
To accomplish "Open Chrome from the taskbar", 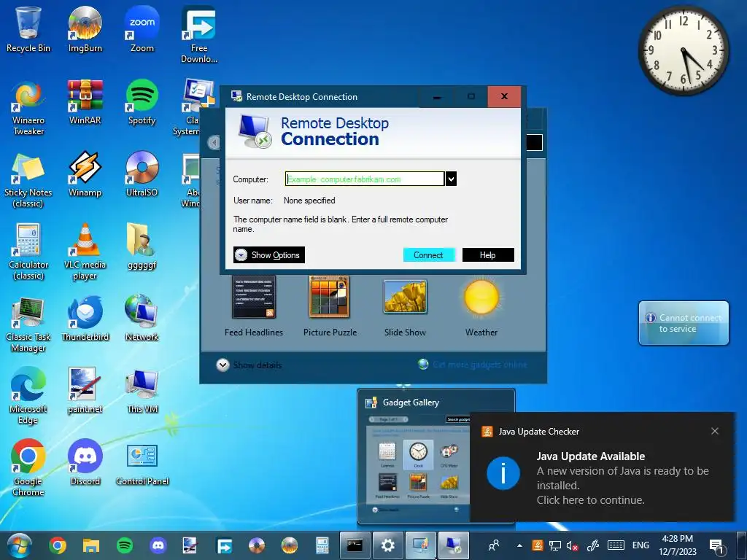I will (57, 545).
